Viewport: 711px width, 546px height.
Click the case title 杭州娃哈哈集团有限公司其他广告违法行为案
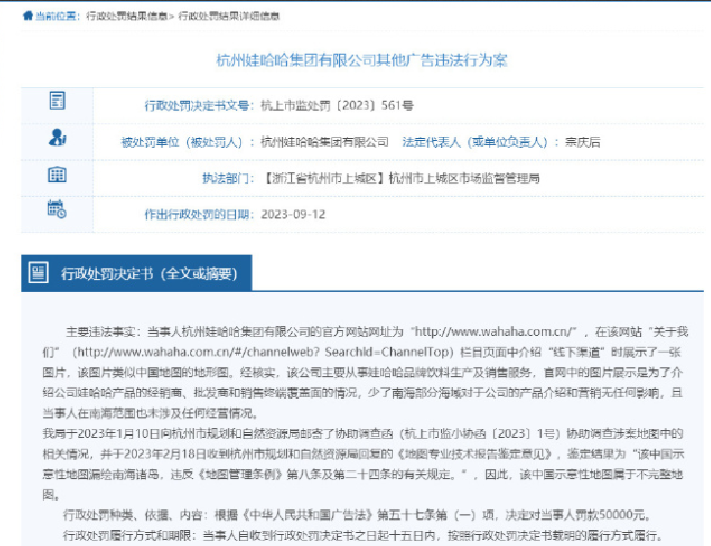tap(362, 60)
